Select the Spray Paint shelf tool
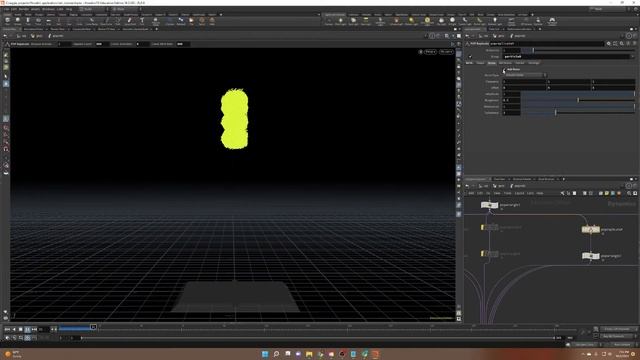The image size is (640, 360). click(x=130, y=21)
